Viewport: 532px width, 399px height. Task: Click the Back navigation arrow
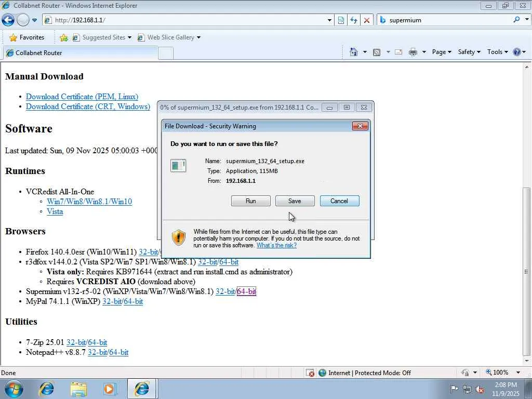pos(8,20)
